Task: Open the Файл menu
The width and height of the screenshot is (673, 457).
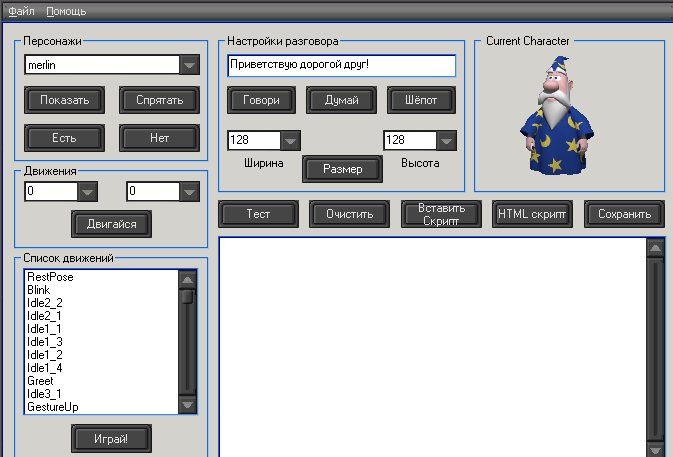Action: (x=21, y=11)
